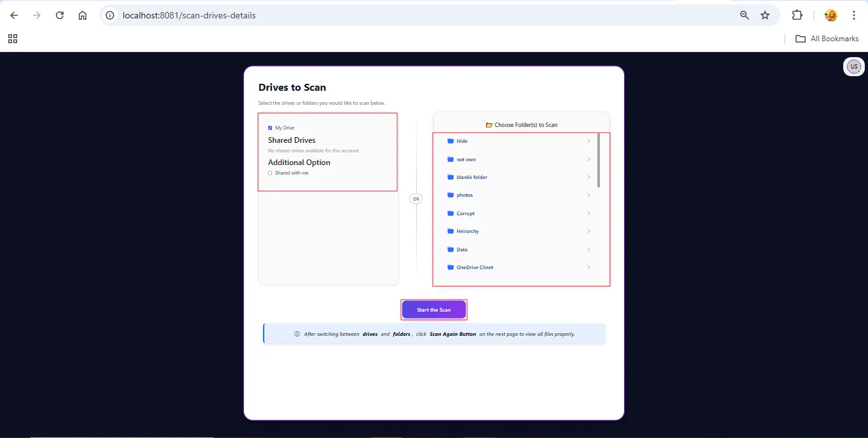Click the Data folder icon
868x438 pixels.
coord(451,249)
